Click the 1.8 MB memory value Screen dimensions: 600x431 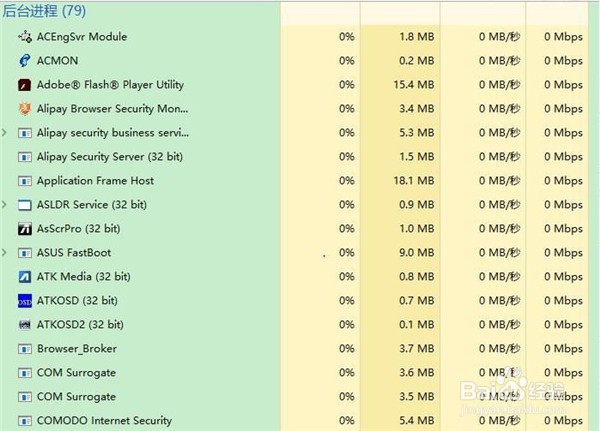coord(417,37)
